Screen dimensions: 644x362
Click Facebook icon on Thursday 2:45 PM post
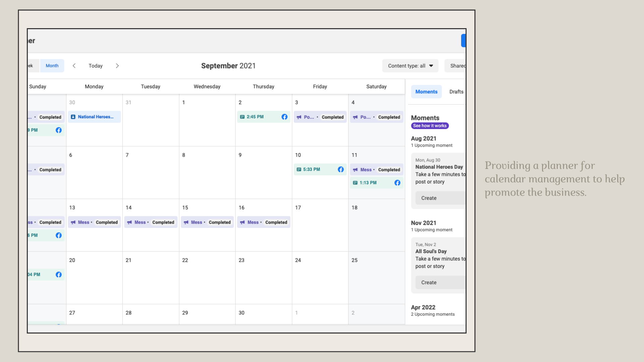tap(284, 117)
